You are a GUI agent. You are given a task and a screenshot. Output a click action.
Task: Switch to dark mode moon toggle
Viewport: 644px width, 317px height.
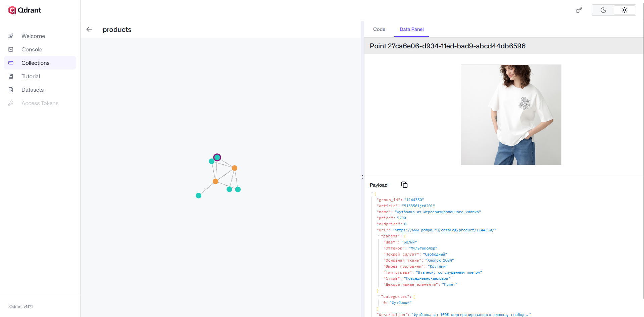tap(603, 10)
